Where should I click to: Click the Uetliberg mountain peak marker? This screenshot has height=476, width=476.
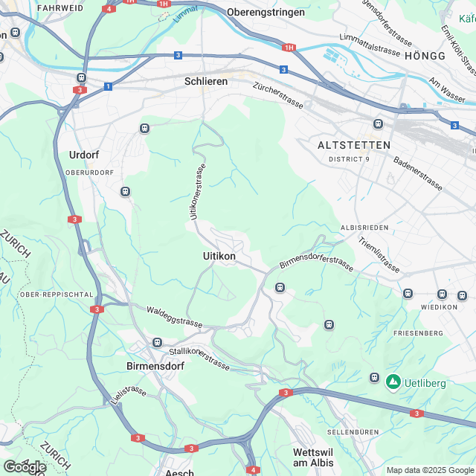point(393,382)
